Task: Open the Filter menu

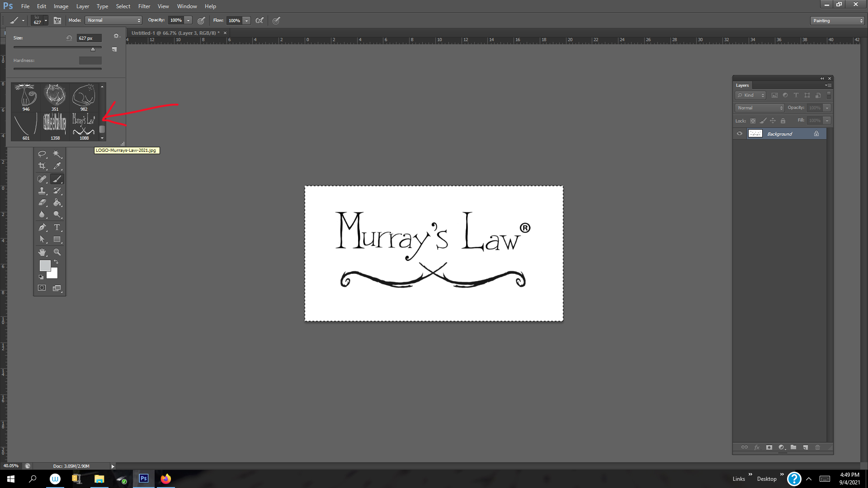Action: pyautogui.click(x=144, y=6)
